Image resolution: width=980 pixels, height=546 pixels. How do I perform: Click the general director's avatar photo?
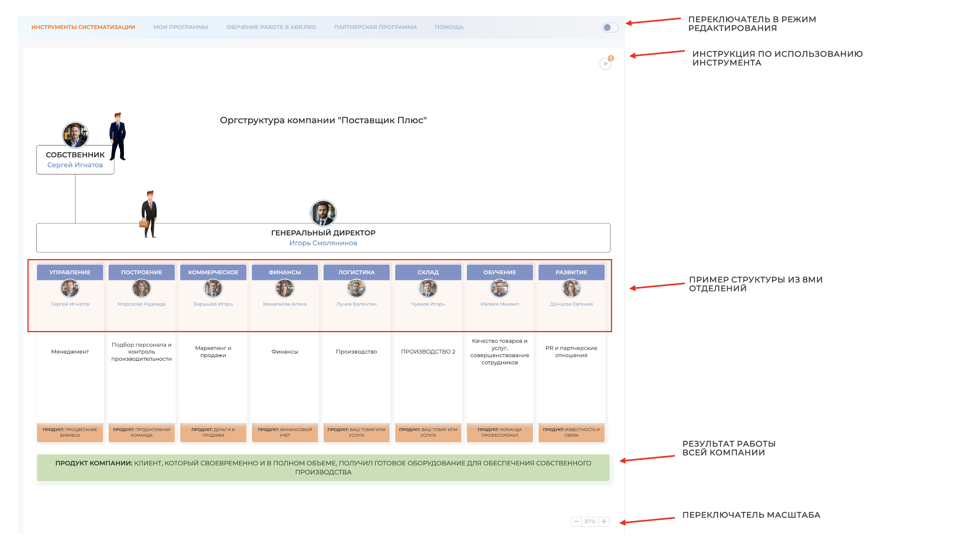click(323, 213)
